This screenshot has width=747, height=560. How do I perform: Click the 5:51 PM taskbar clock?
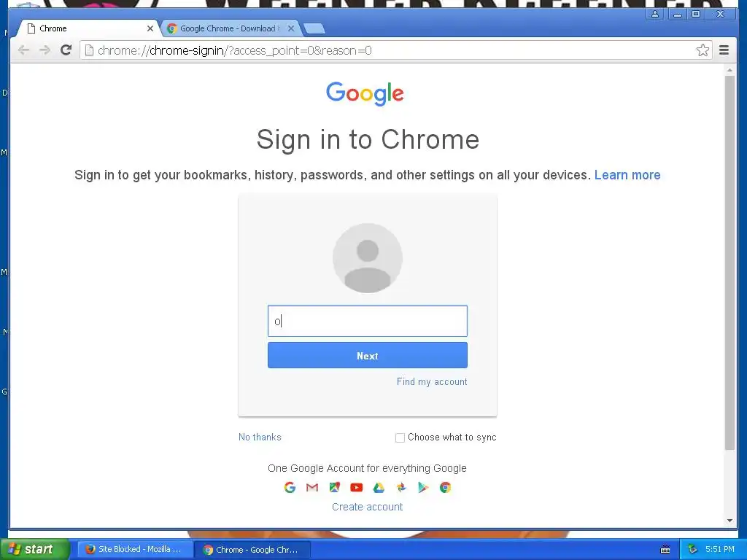(x=720, y=549)
